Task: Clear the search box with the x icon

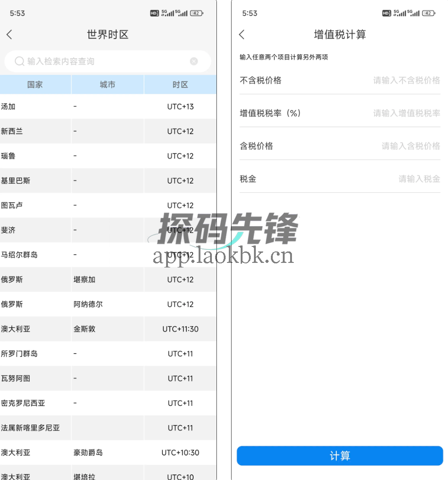Action: [x=194, y=61]
